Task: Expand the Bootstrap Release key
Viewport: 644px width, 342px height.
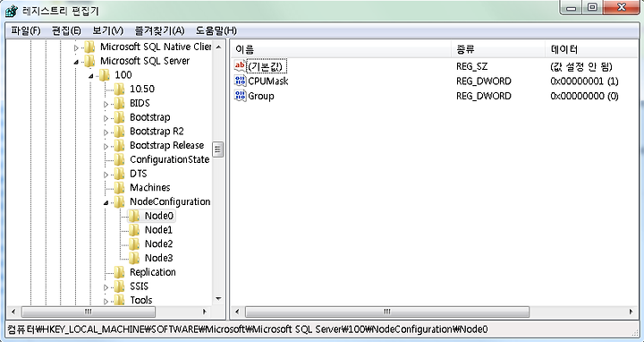Action: coord(106,146)
